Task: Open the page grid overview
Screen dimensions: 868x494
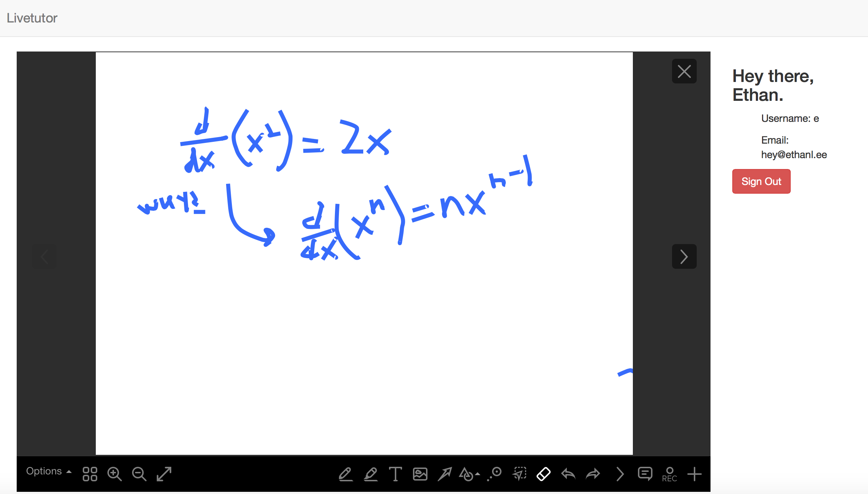Action: click(90, 474)
